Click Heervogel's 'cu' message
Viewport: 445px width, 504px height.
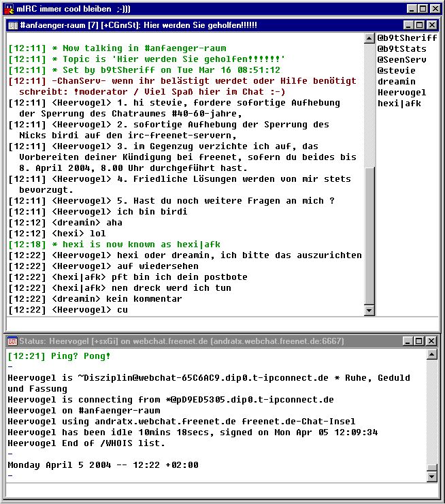[x=68, y=310]
